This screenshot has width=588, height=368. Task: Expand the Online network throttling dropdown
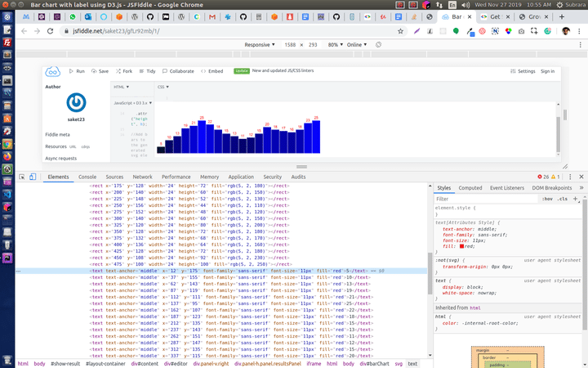click(x=357, y=45)
